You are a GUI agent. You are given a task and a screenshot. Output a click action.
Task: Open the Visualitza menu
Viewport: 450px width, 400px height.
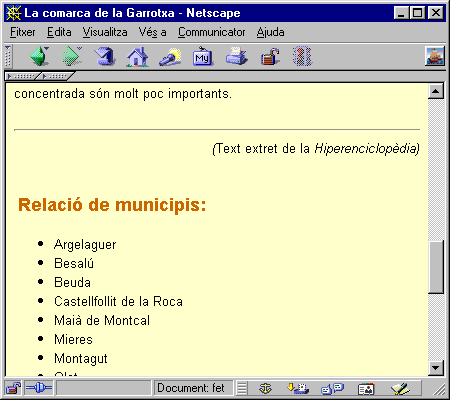[105, 32]
